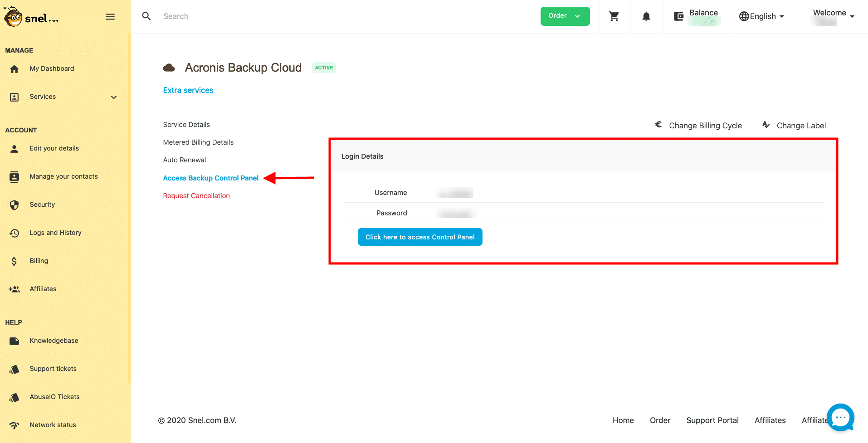Click the globe language icon
The image size is (868, 443).
click(744, 16)
